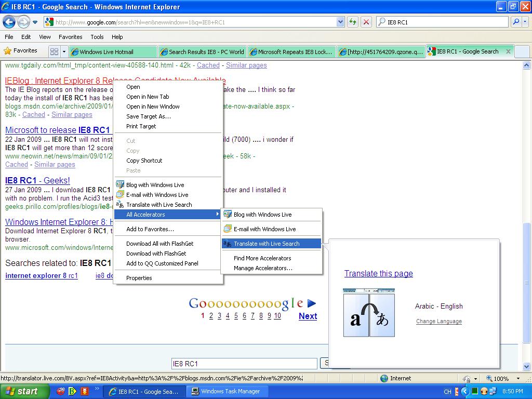Select Add to QQ Customized Panel

click(168, 263)
